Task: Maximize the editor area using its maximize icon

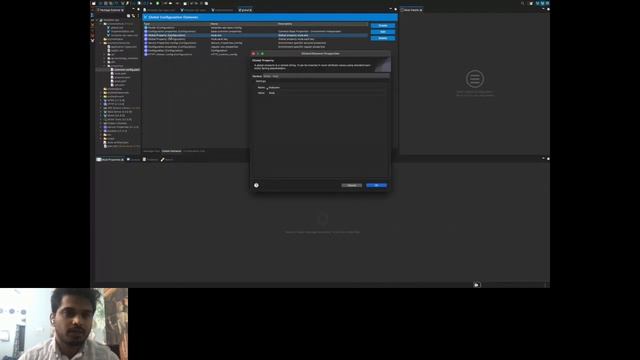Action: tap(395, 9)
